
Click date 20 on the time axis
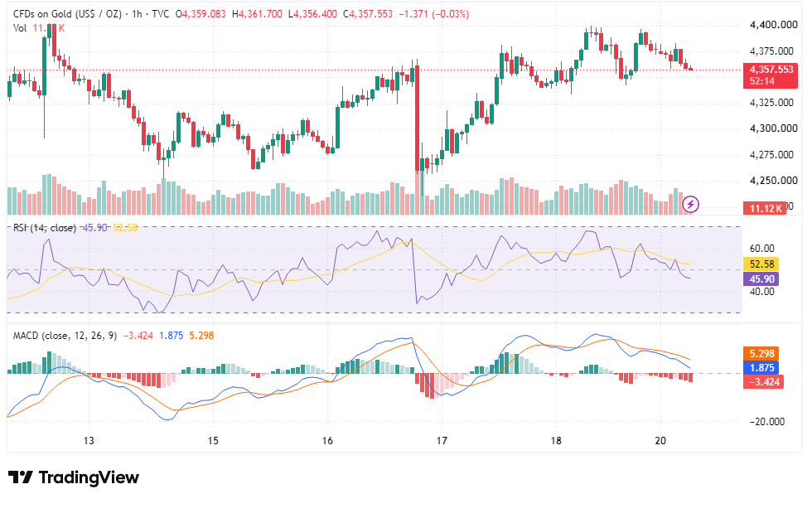pos(660,441)
